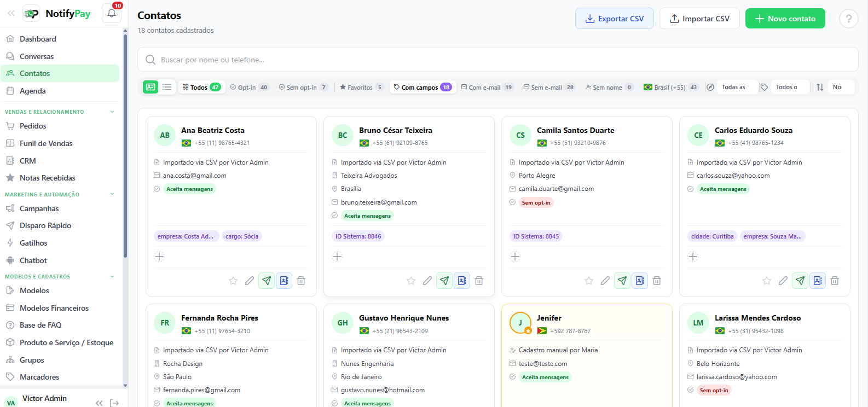
Task: Open the help question mark icon
Action: (848, 19)
